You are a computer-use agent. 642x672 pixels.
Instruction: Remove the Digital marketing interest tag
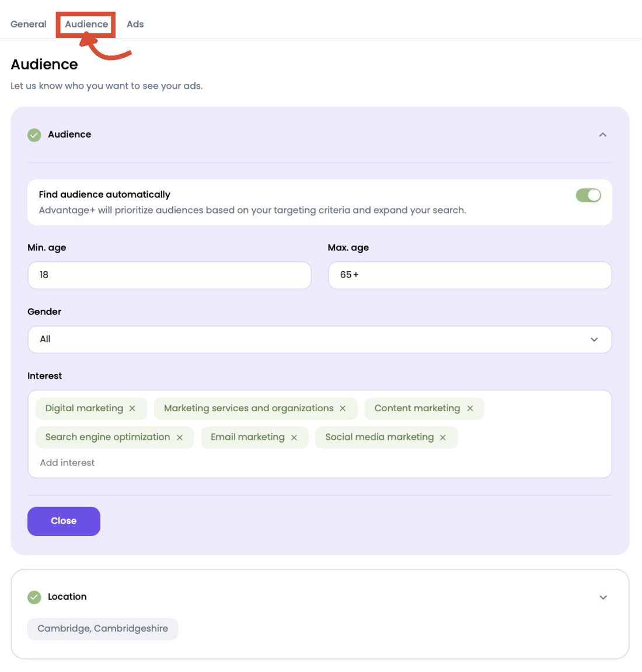132,408
